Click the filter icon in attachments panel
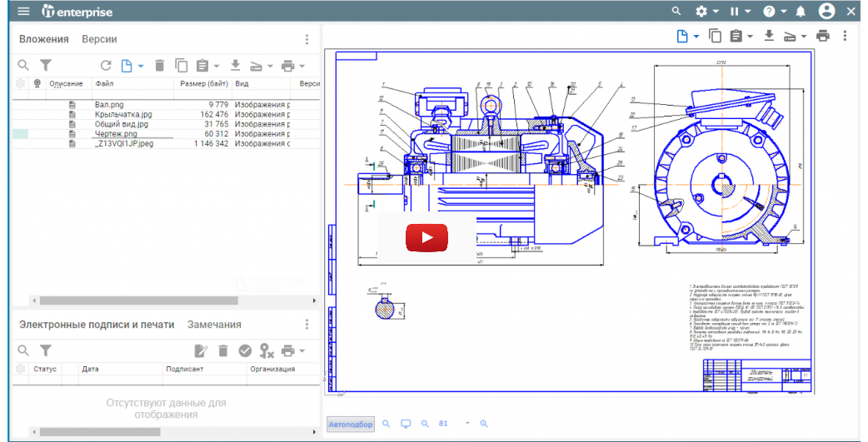The height and width of the screenshot is (442, 868). (47, 65)
